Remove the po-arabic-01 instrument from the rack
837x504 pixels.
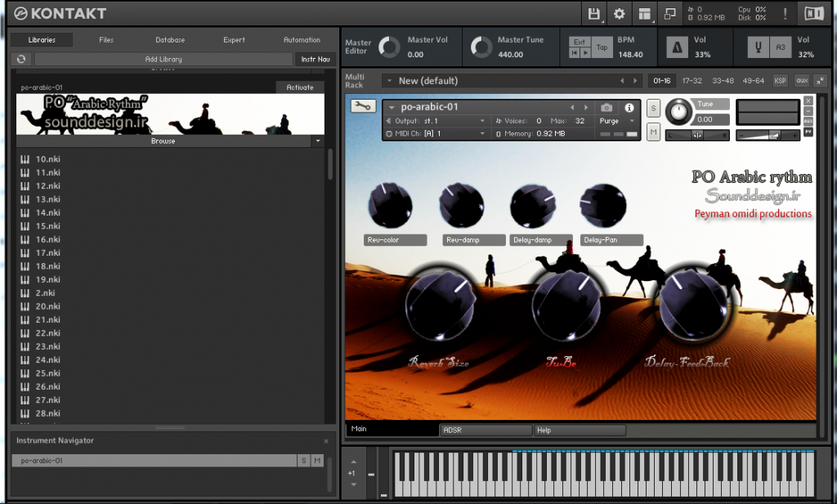click(808, 100)
